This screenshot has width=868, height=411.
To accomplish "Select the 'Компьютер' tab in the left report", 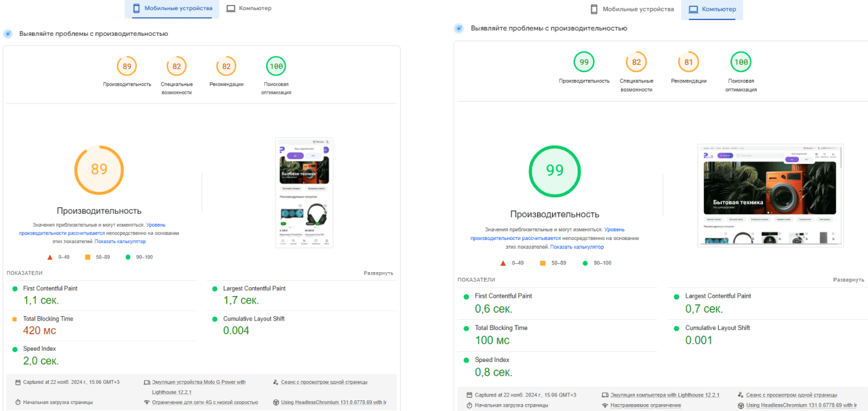I will (249, 9).
